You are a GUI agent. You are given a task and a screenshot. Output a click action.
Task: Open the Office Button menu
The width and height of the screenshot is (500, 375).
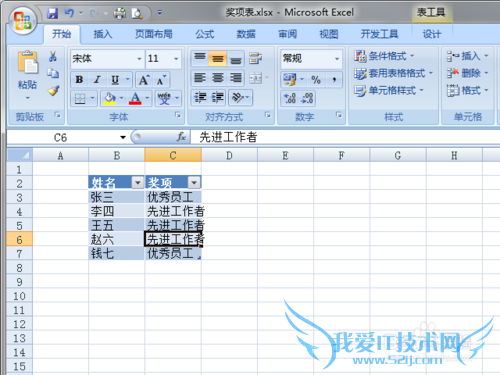(22, 21)
